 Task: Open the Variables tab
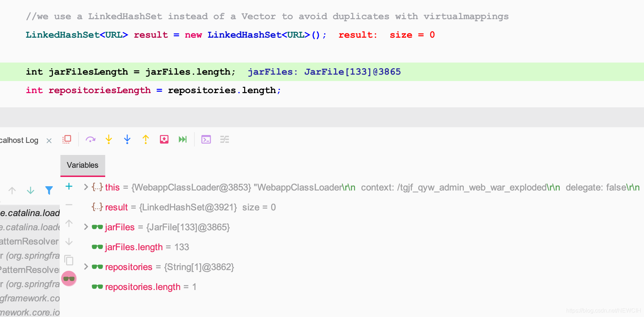click(82, 165)
